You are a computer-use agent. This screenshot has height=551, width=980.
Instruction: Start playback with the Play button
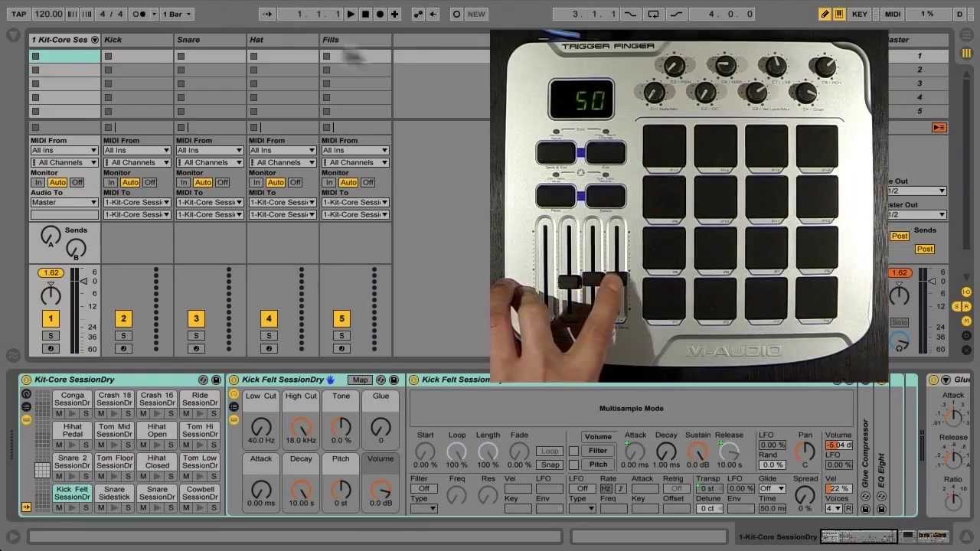(351, 14)
